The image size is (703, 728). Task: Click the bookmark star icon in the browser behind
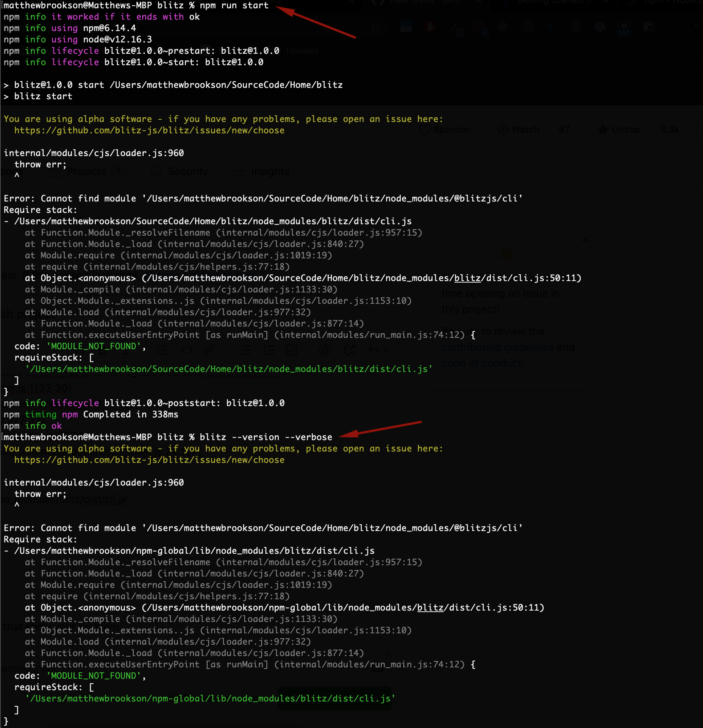tap(376, 27)
